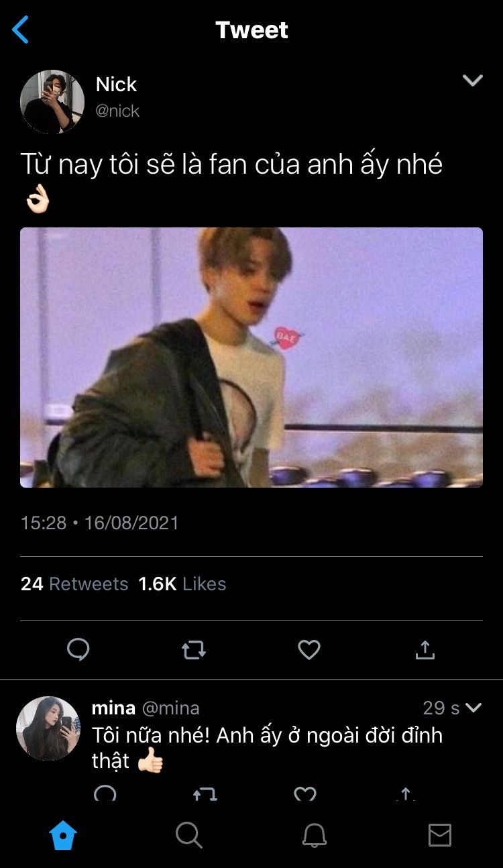Open the attached tweet photo
This screenshot has height=868, width=503.
(x=251, y=357)
